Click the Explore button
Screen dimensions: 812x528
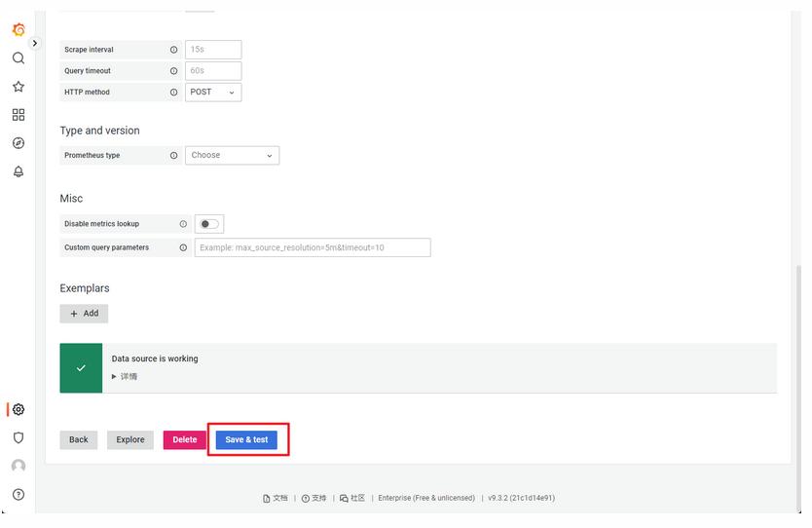(130, 440)
